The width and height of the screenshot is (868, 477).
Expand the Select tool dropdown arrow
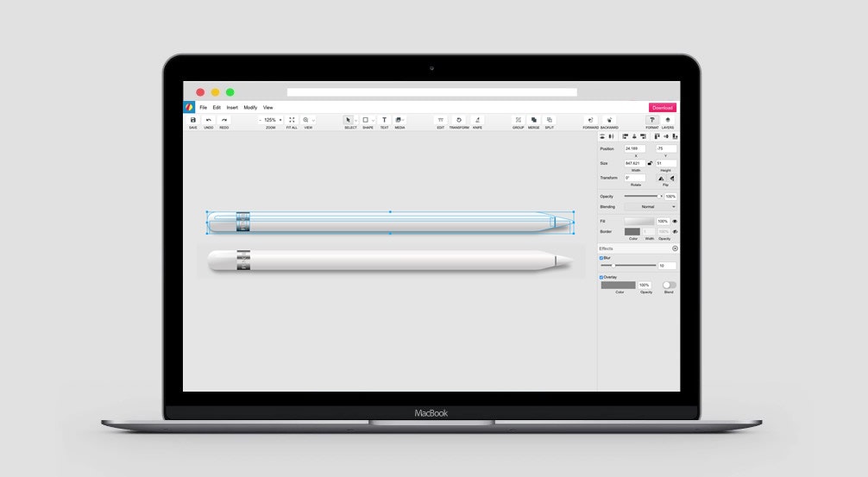point(355,120)
